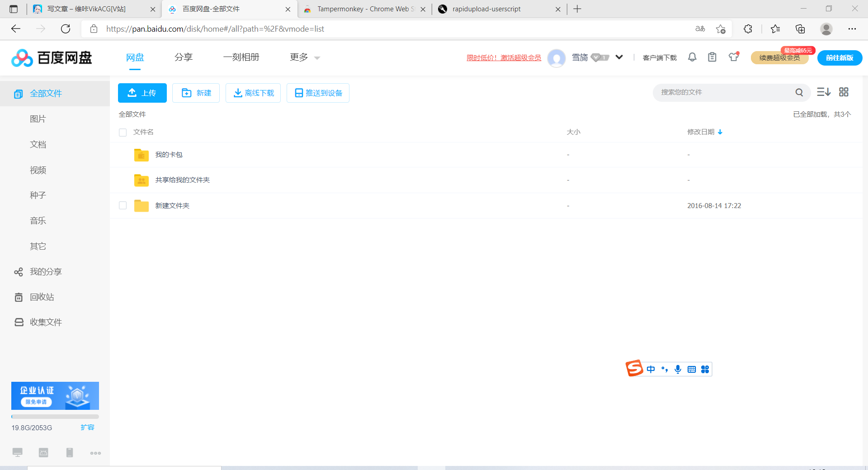Viewport: 868px width, 470px height.
Task: Check the 新建文件夹 row checkbox
Action: click(123, 205)
